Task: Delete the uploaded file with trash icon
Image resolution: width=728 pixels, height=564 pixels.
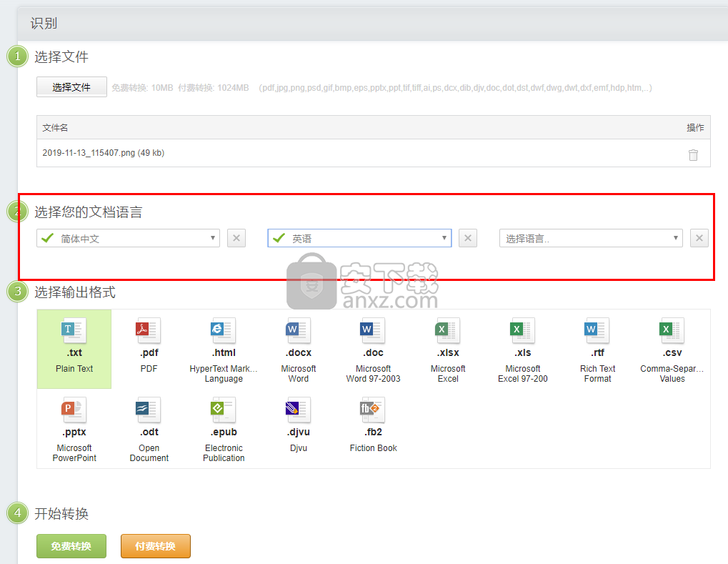Action: [693, 154]
